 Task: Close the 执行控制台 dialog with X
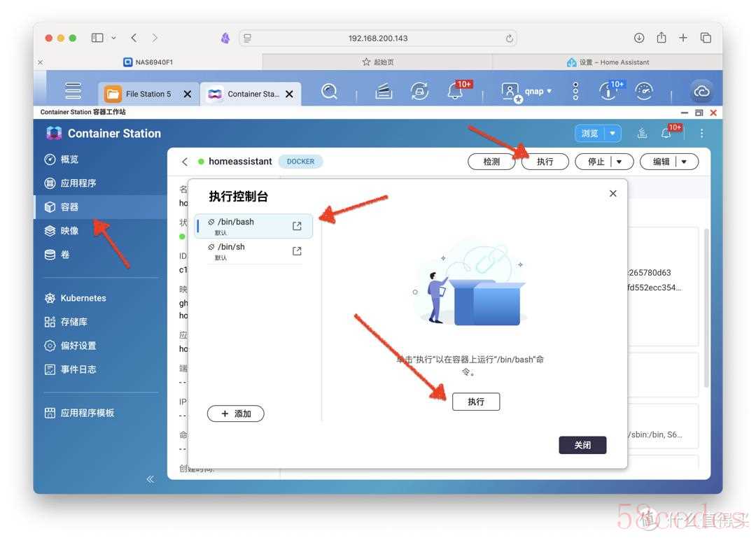point(612,193)
